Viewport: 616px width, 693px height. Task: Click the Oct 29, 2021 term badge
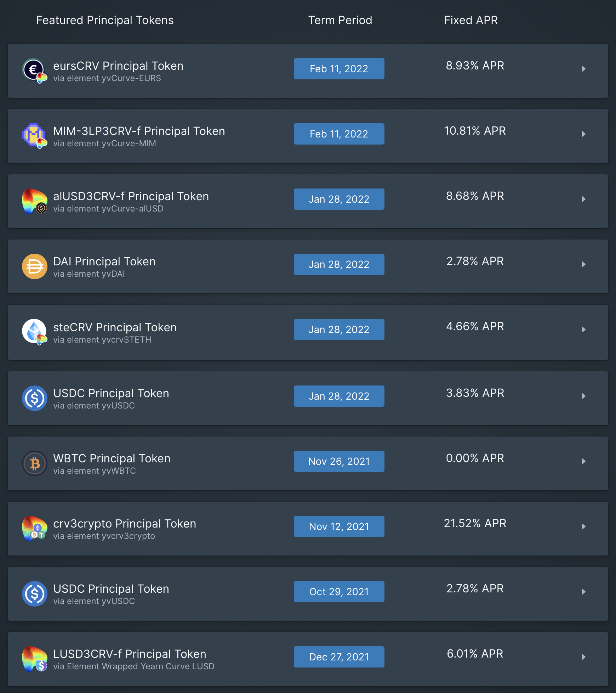[x=339, y=592]
